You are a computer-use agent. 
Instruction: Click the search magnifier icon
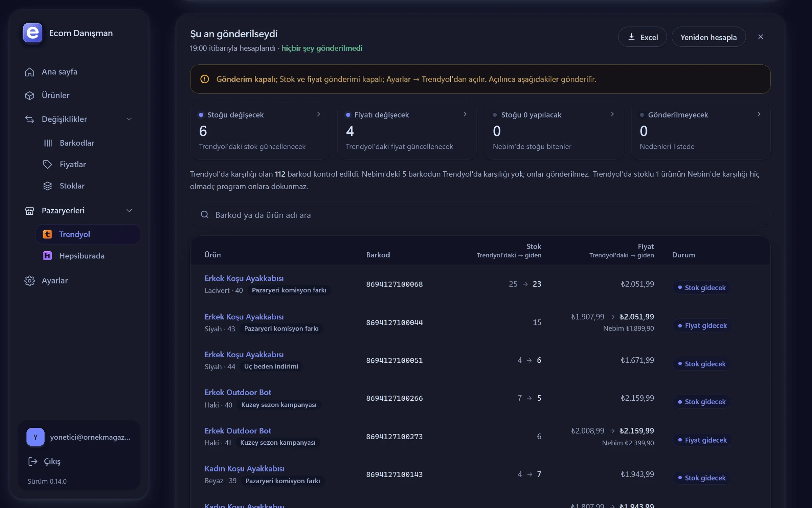pos(204,215)
